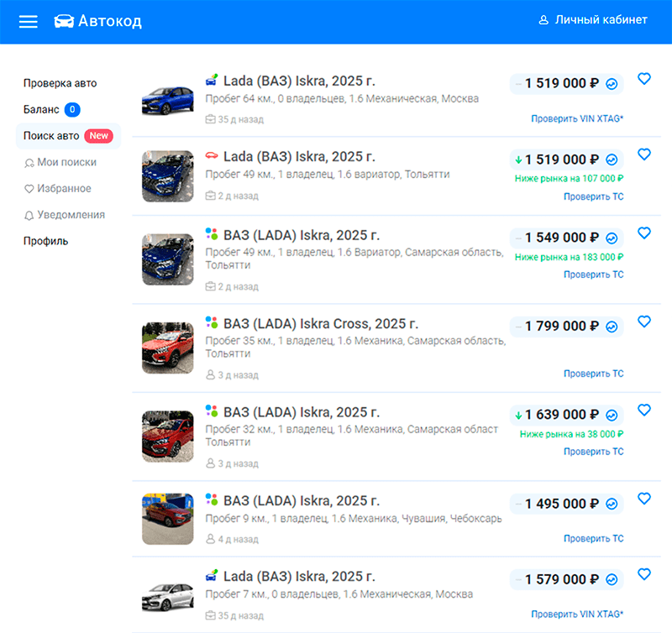Click price 1 799 000 ₽
The height and width of the screenshot is (633, 672).
562,327
